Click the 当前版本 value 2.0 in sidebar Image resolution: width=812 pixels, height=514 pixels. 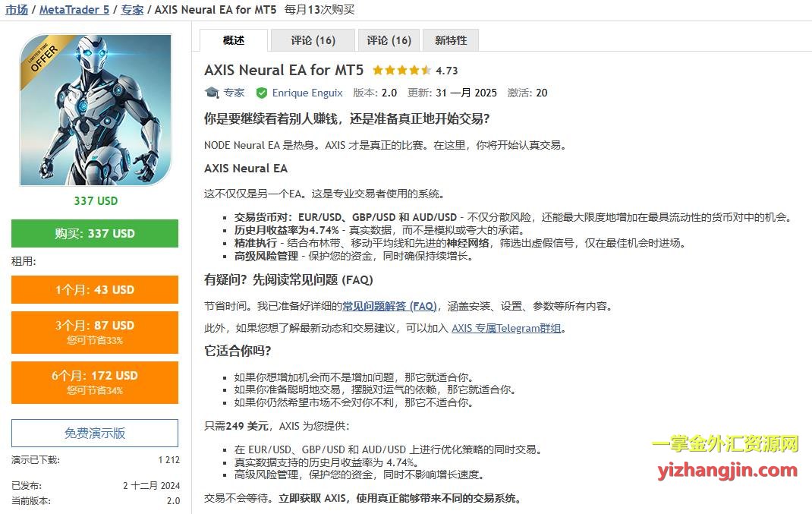(x=174, y=501)
